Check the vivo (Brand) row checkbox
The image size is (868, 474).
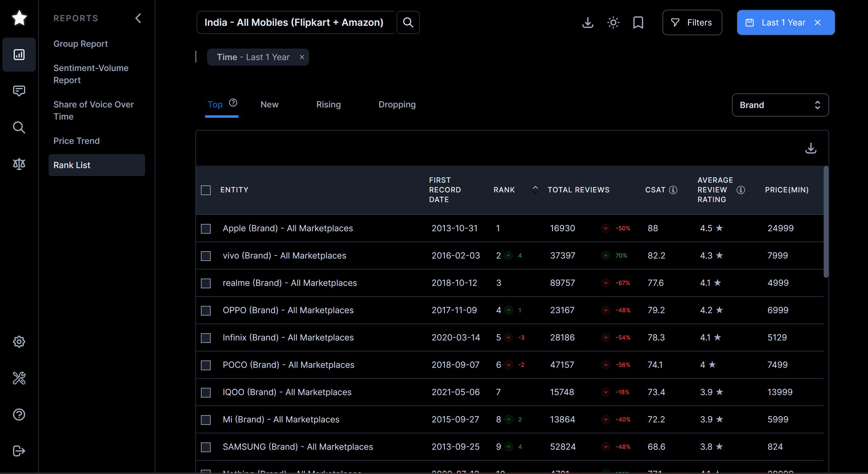pos(205,256)
